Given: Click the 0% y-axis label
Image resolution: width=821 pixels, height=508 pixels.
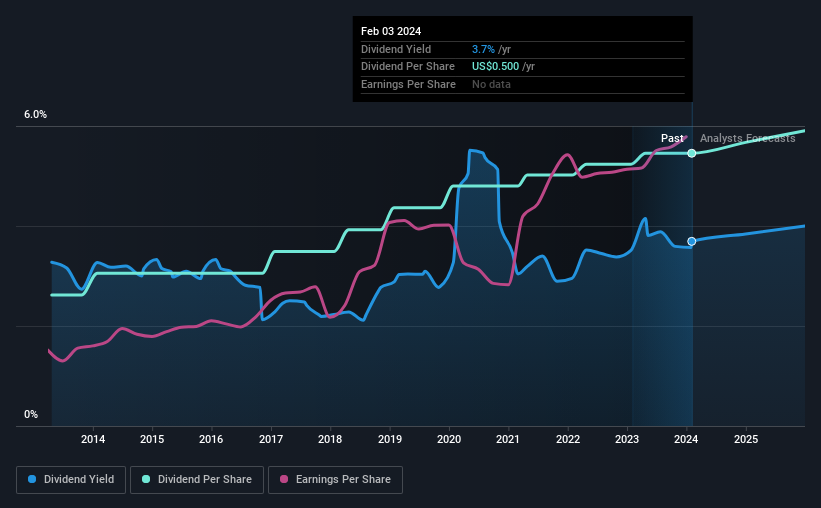Looking at the screenshot, I should coord(31,414).
